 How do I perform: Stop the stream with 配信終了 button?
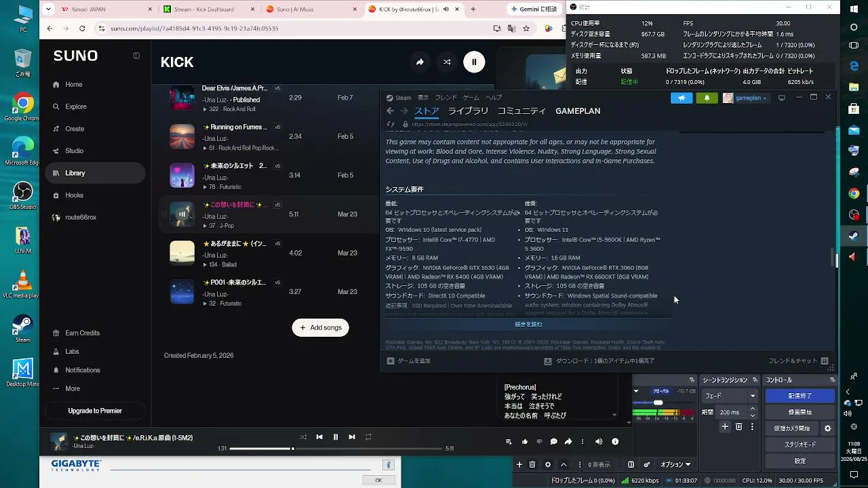point(800,396)
